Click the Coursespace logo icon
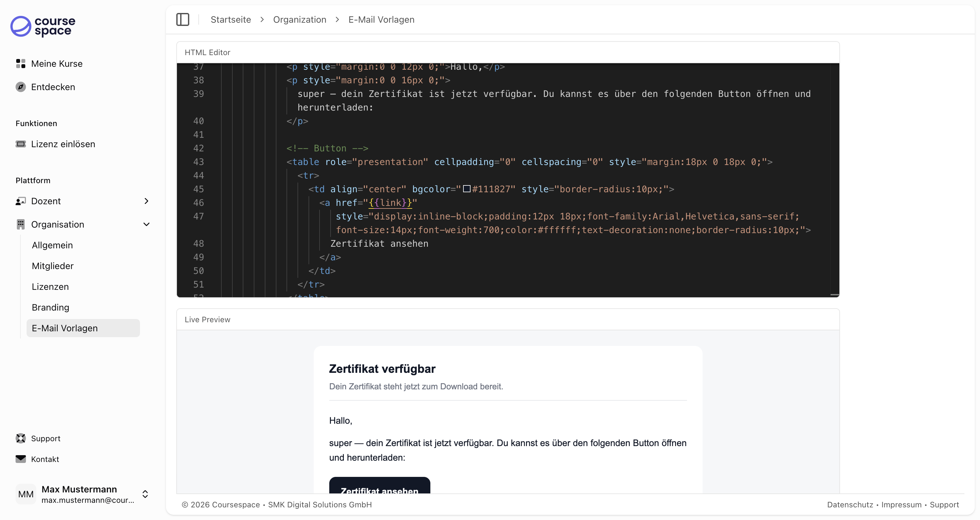Image resolution: width=980 pixels, height=520 pixels. (x=20, y=26)
